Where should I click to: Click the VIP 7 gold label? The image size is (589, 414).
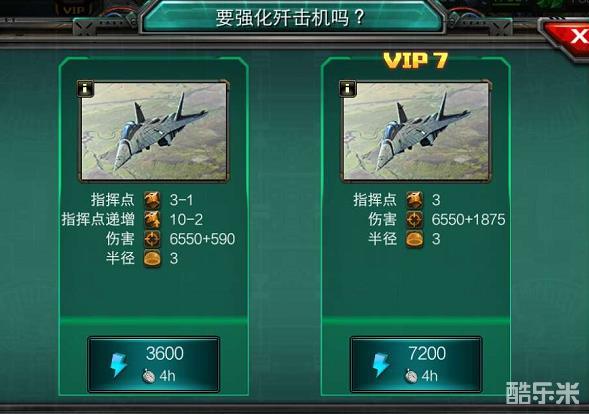(415, 60)
